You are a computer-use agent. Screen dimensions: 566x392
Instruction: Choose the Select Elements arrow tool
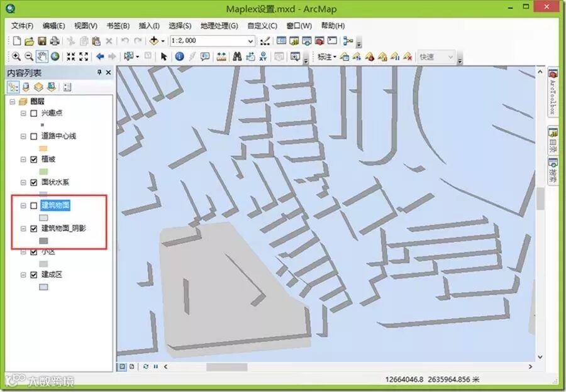pyautogui.click(x=164, y=57)
